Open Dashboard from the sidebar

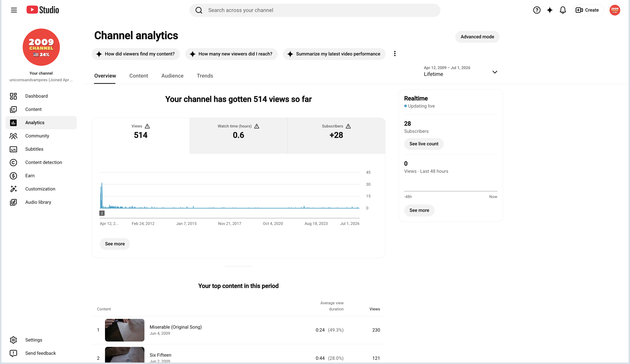(41, 96)
